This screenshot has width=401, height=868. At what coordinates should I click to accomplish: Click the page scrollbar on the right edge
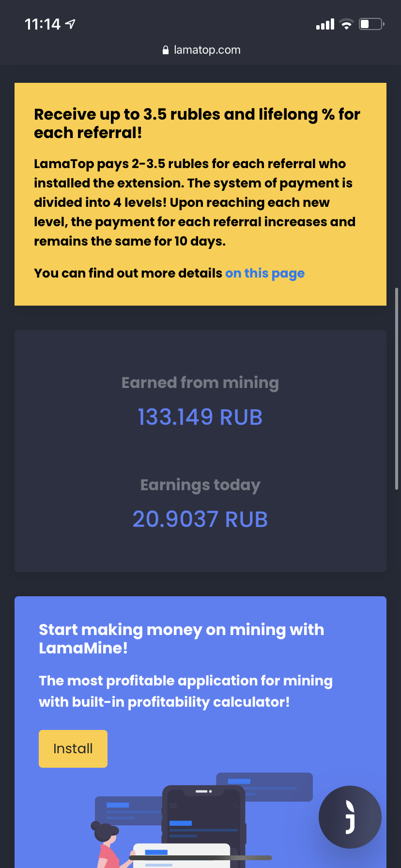pos(397,387)
